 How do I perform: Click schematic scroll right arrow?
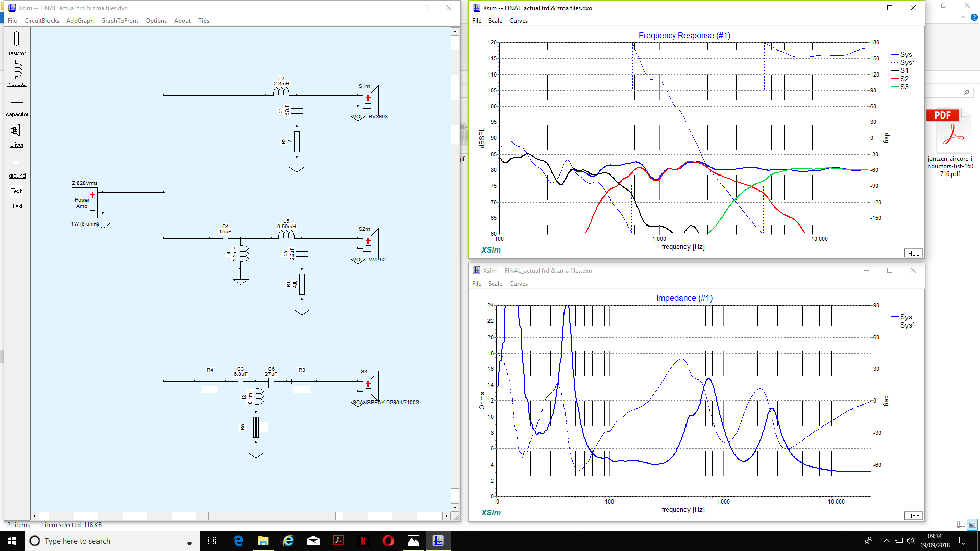point(447,516)
